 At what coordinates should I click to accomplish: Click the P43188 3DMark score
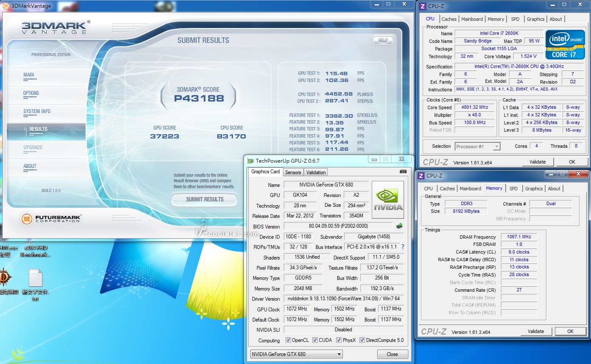coord(199,99)
